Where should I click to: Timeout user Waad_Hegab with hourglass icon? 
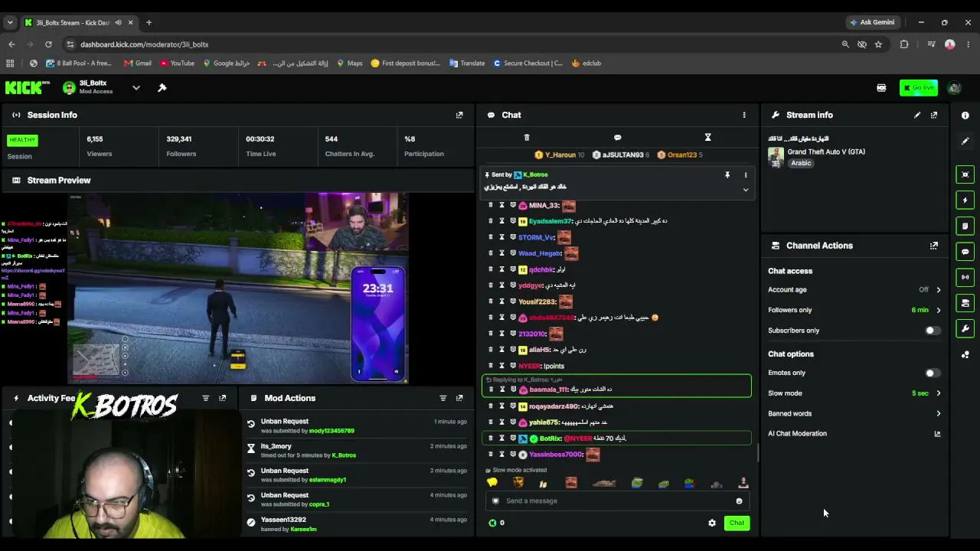coord(502,253)
